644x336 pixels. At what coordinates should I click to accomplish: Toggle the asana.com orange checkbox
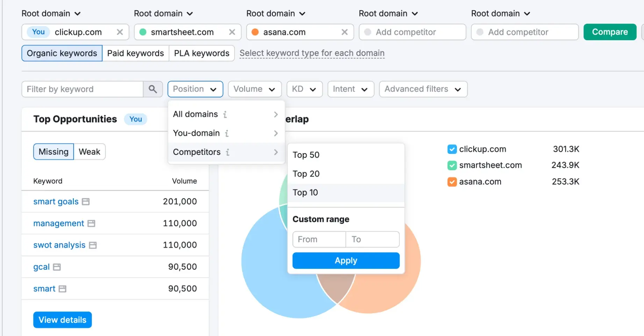[452, 182]
